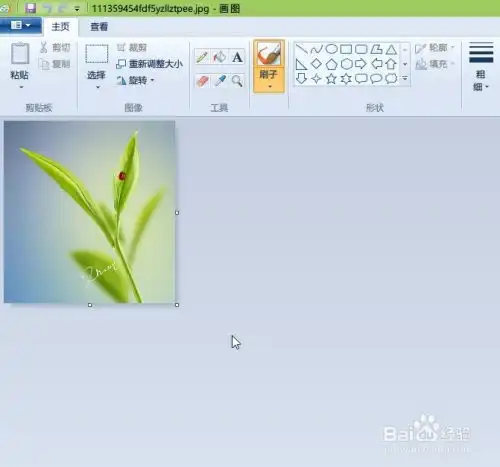
Task: Choose the Triangle shape
Action: 391,50
